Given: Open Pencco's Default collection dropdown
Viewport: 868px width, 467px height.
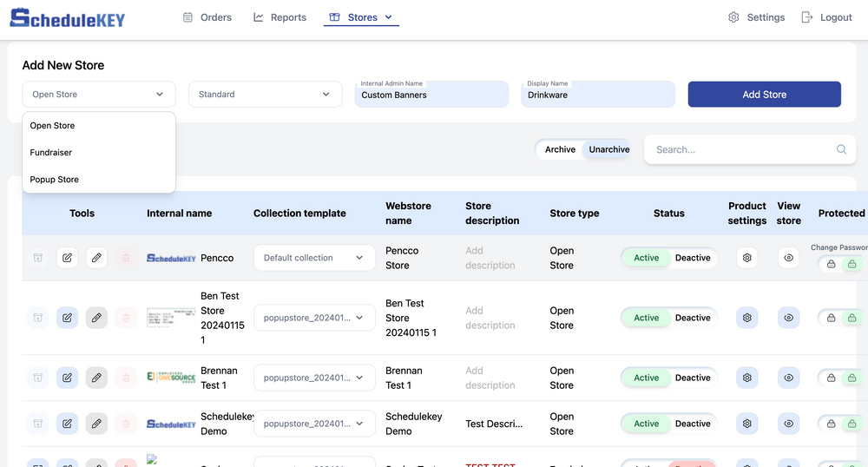Looking at the screenshot, I should pyautogui.click(x=313, y=258).
